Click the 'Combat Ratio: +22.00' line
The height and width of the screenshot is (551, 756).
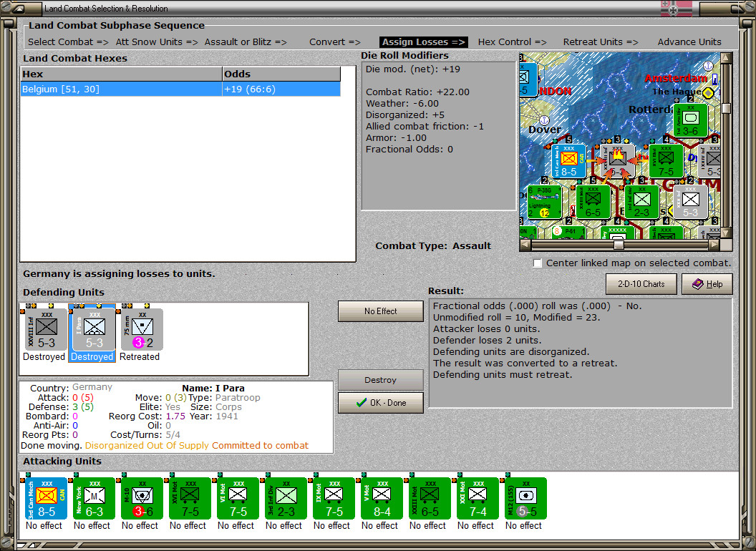click(x=417, y=92)
